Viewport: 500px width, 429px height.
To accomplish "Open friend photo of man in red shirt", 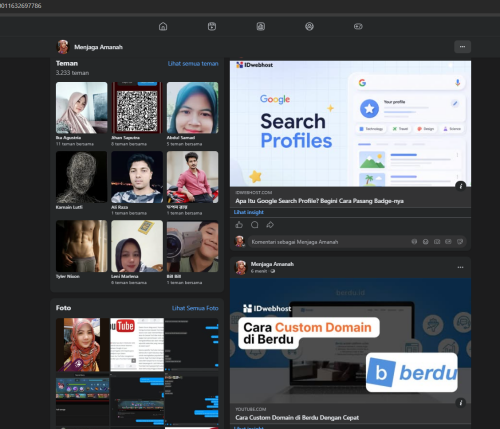I will pos(193,177).
